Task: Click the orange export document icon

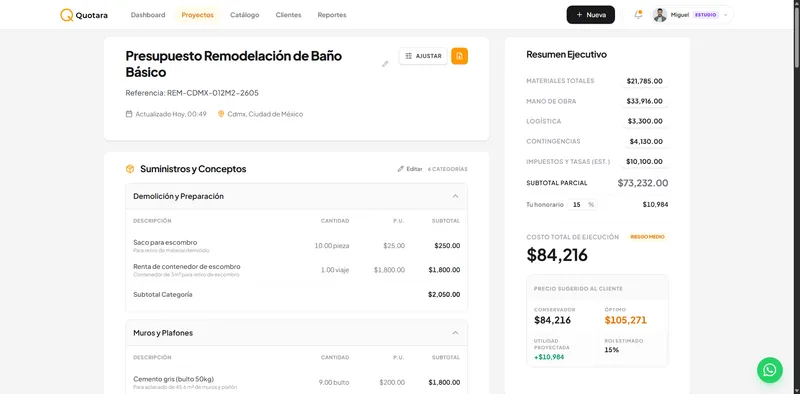Action: 459,56
